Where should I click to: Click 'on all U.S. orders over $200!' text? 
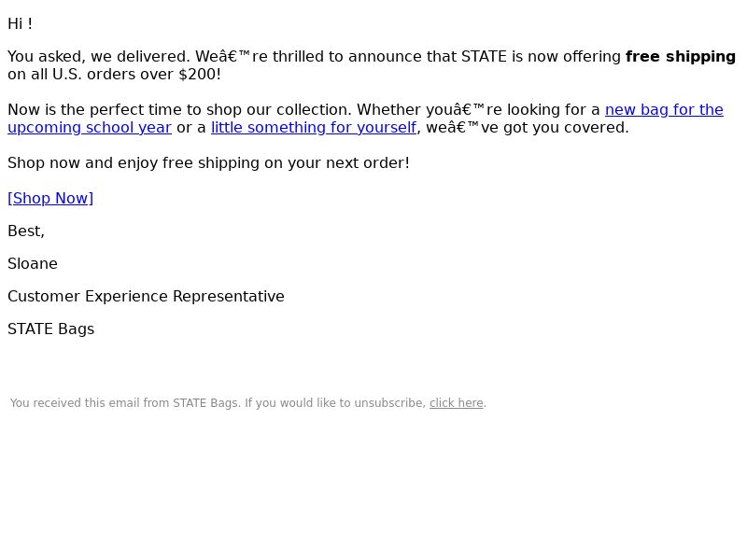pos(114,75)
